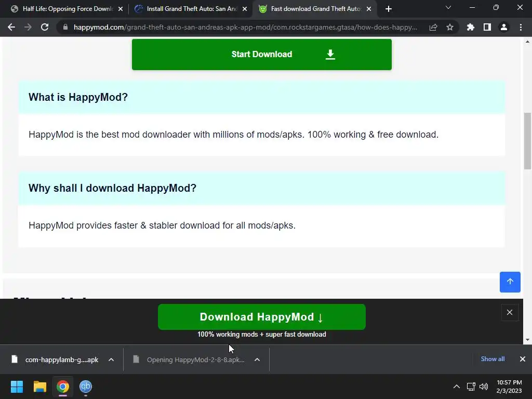Screen dimensions: 532x399
Task: Jump to top with the blue arrow button
Action: 510,282
